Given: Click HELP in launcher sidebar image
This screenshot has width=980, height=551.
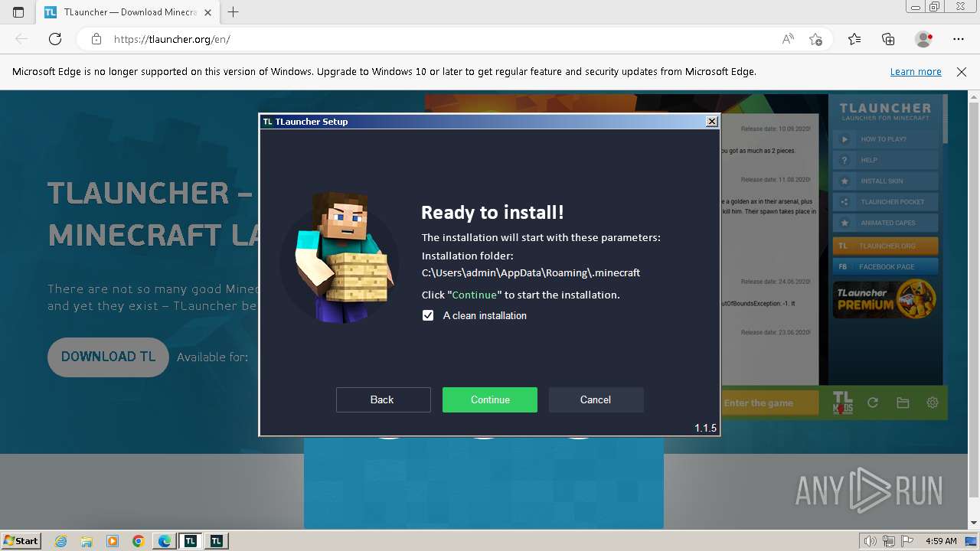Looking at the screenshot, I should click(885, 160).
